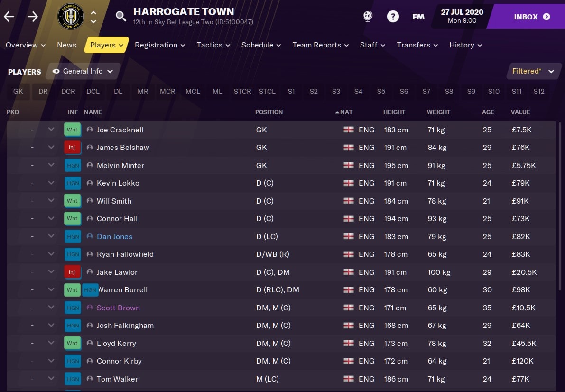Image resolution: width=565 pixels, height=392 pixels.
Task: Select the S1 substitute slot
Action: 291,92
